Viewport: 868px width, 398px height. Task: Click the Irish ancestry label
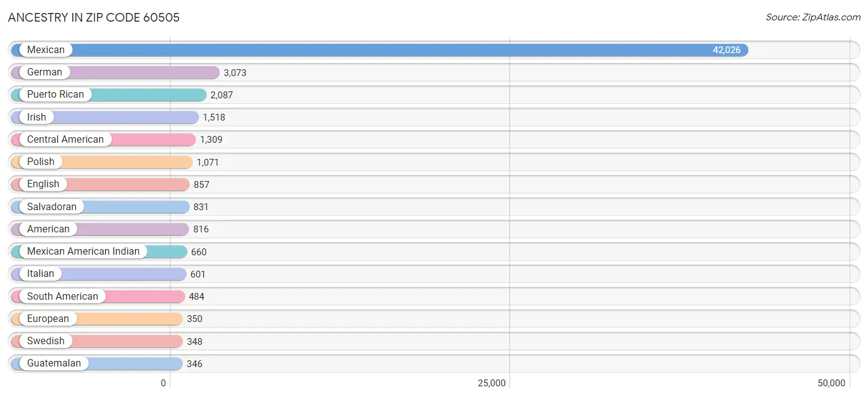[x=36, y=117]
